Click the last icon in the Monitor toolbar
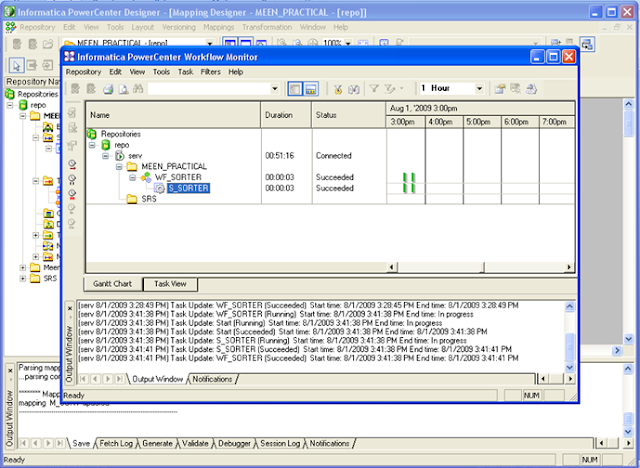The image size is (640, 468). coord(531,89)
